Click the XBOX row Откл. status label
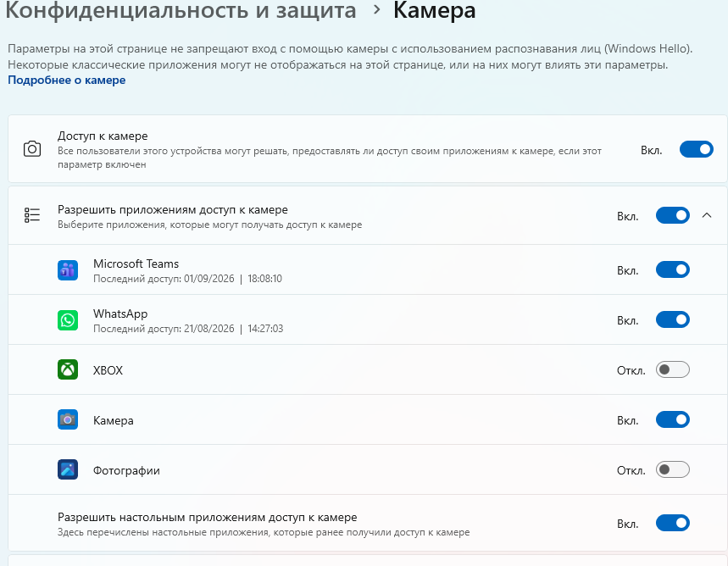The image size is (728, 566). pos(631,370)
